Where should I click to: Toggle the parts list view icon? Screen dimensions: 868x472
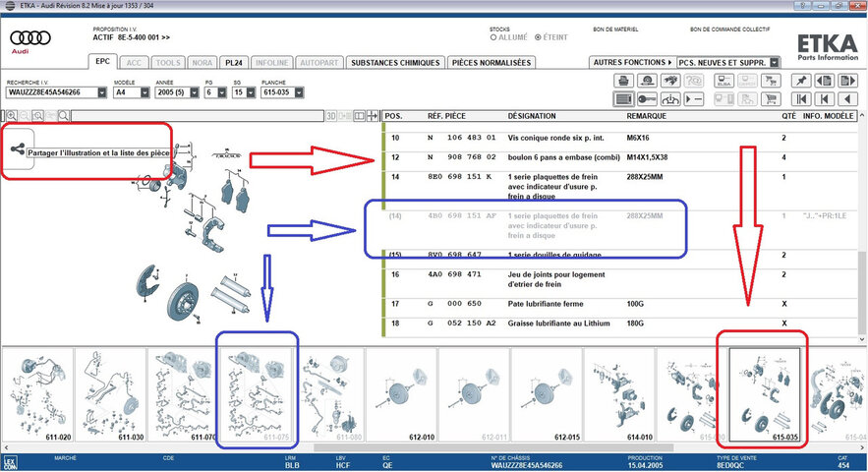tap(624, 99)
